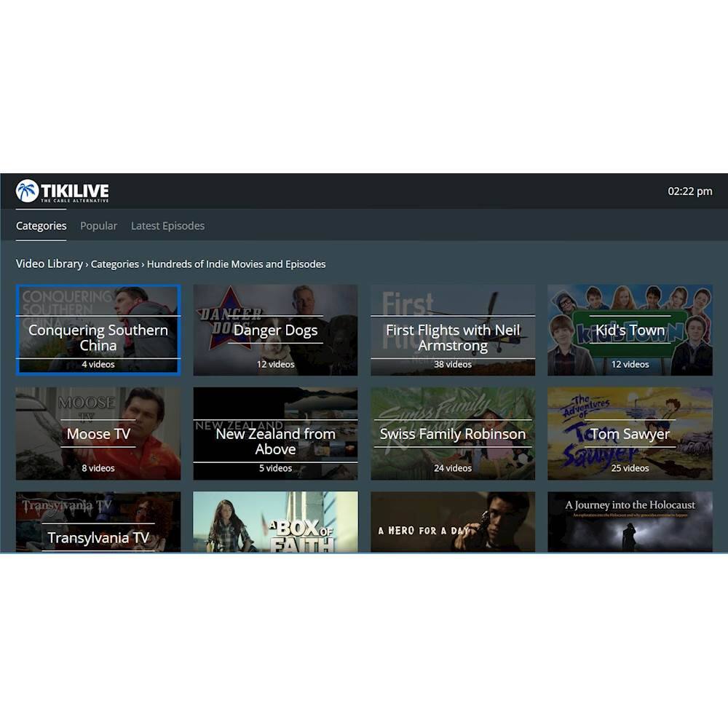Click the 02:22 pm clock display
Viewport: 728px width, 728px height.
click(x=689, y=191)
